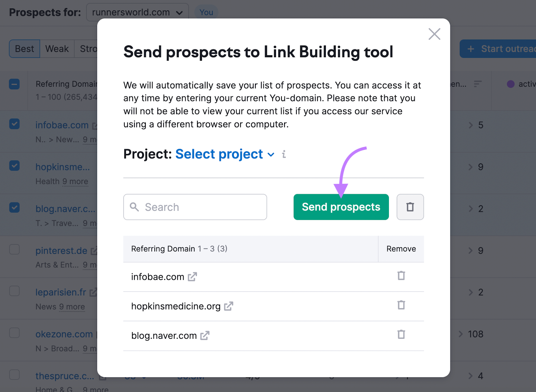Click the search magnifier icon

click(x=135, y=207)
